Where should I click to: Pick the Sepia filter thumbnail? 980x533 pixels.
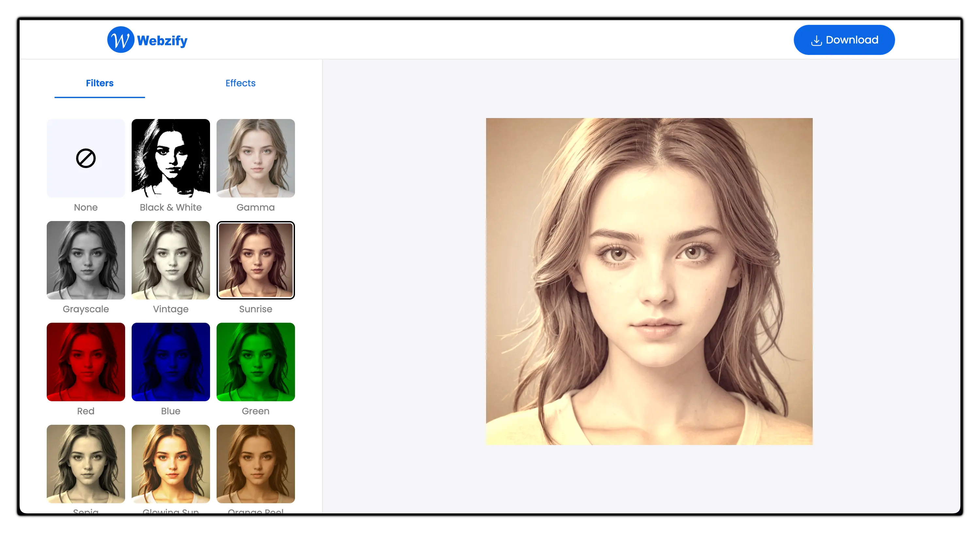[x=86, y=463]
